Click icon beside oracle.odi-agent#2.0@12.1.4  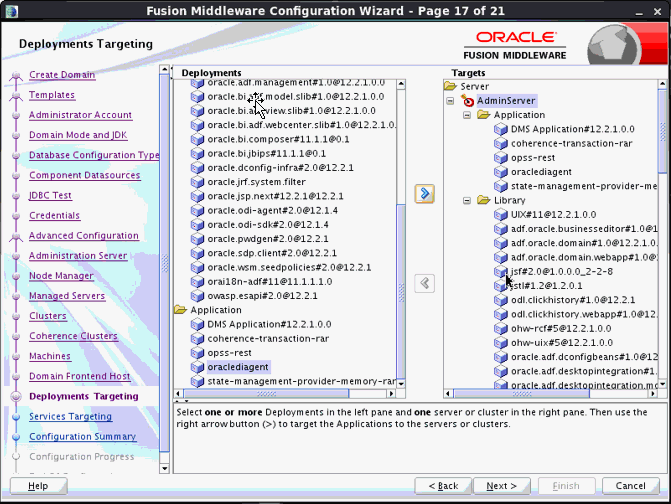pyautogui.click(x=197, y=210)
